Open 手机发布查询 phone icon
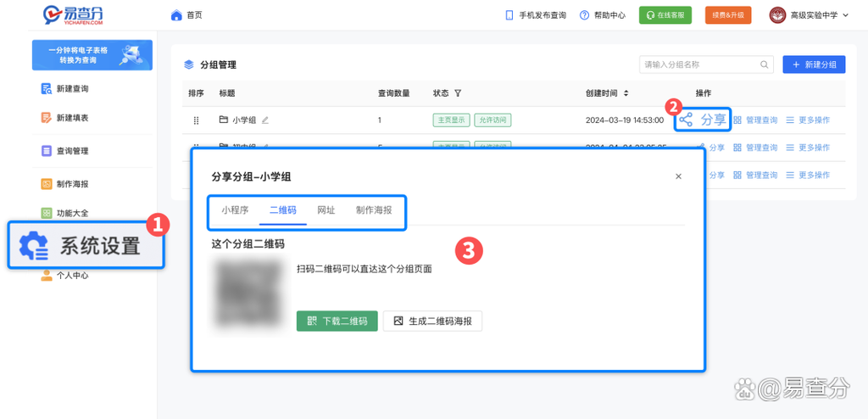868x419 pixels. point(509,15)
